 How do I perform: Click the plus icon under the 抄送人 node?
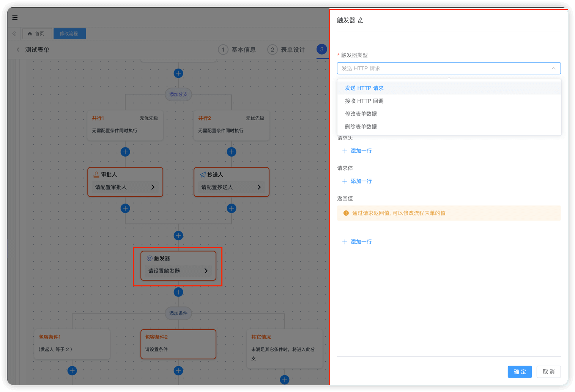point(232,208)
